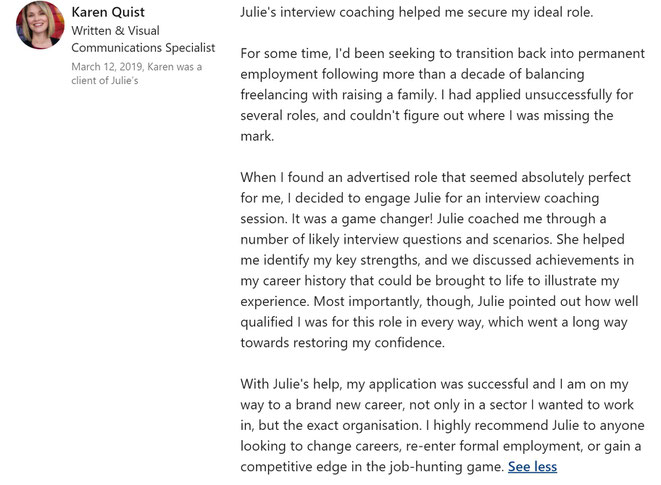Click the phrase "competitive edge in the job-hunting game"
Viewport: 661px width, 485px height.
pos(371,466)
